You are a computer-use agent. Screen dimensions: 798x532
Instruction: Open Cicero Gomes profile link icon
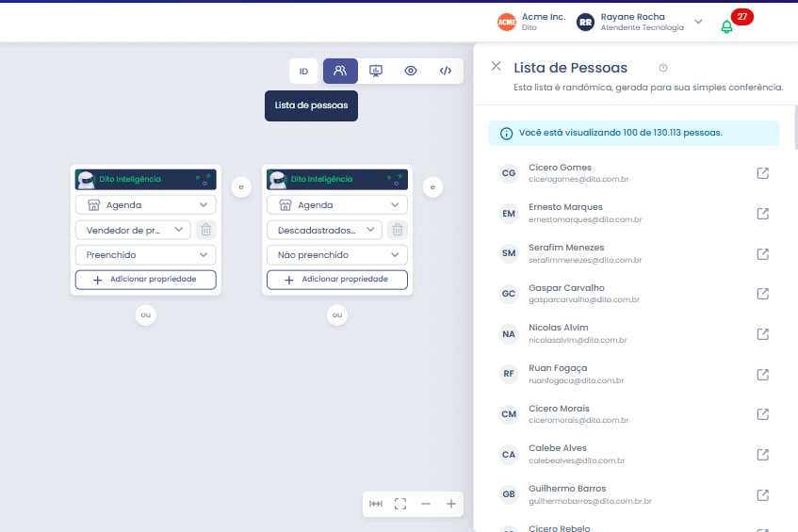762,173
